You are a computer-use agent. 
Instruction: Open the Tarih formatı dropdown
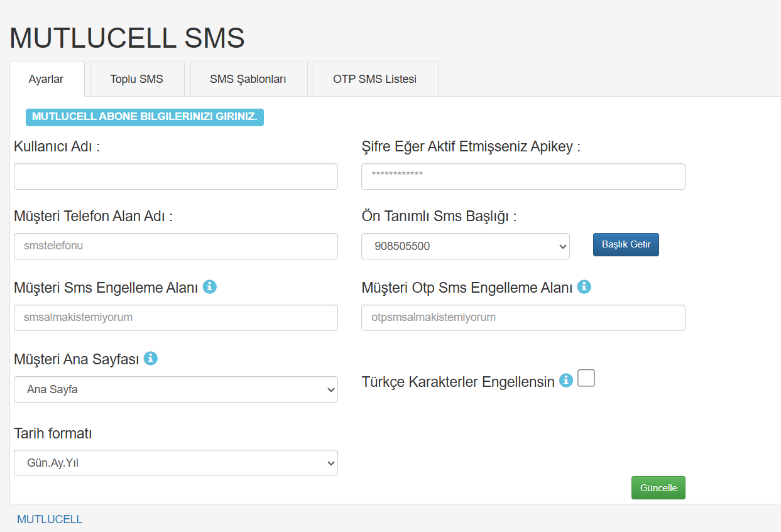176,463
